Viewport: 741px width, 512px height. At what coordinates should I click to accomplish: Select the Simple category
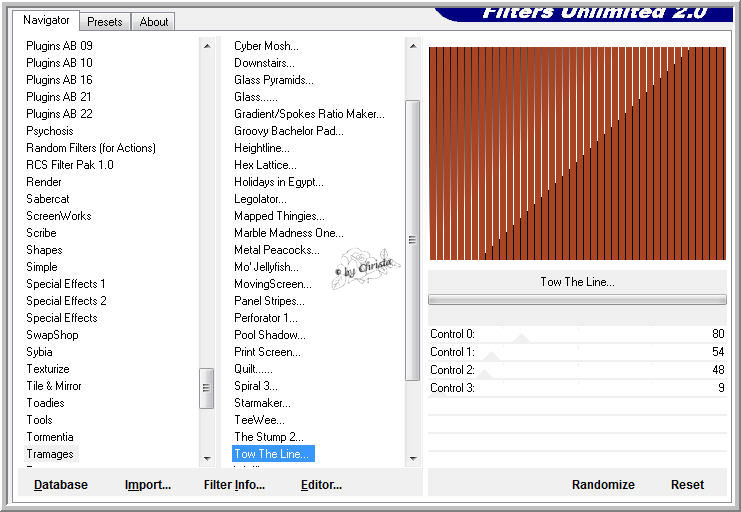click(x=42, y=267)
